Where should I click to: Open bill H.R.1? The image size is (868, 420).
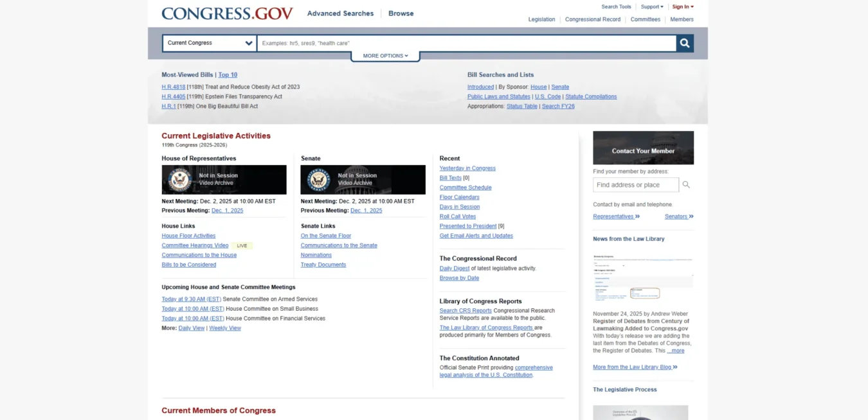168,106
